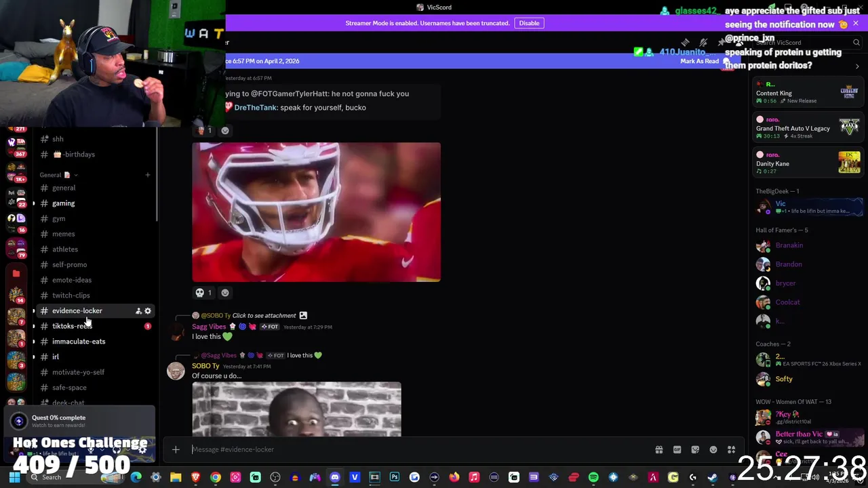Open the #motivate-yo-self channel
868x488 pixels.
click(x=95, y=372)
